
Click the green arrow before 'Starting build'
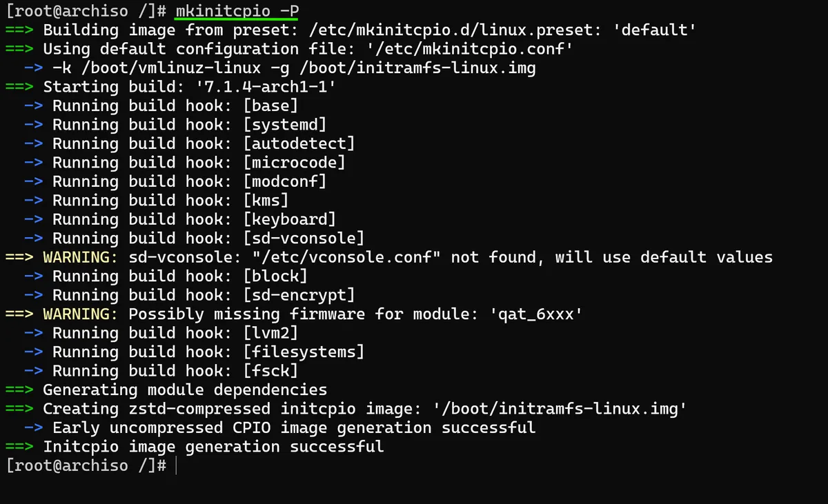tap(19, 87)
